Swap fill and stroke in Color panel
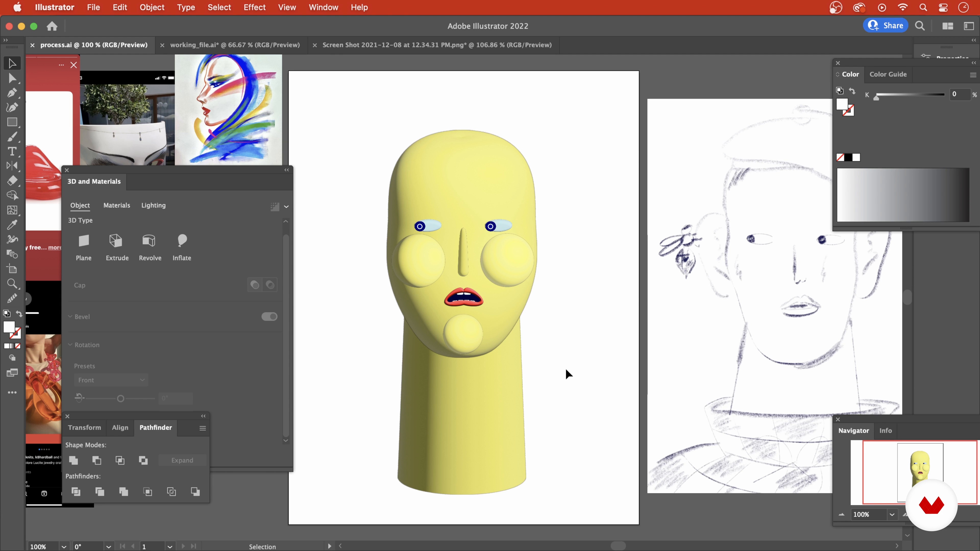 click(x=852, y=91)
